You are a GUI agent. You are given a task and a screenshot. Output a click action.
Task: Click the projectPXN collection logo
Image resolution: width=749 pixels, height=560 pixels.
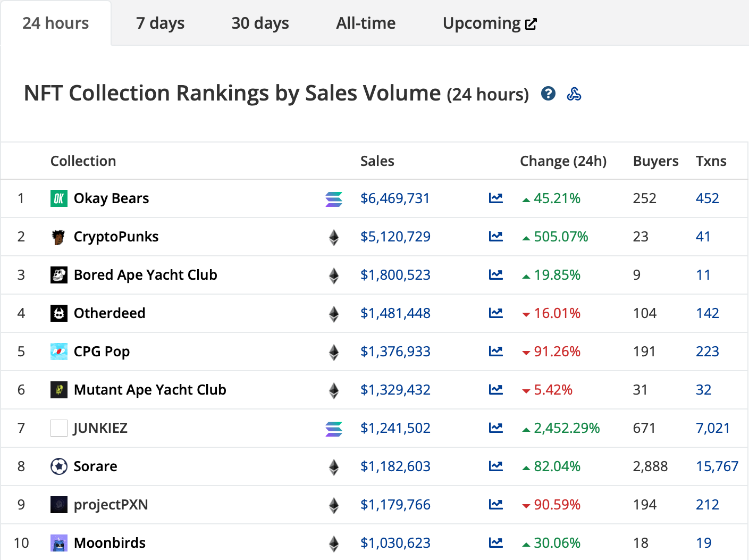tap(59, 505)
